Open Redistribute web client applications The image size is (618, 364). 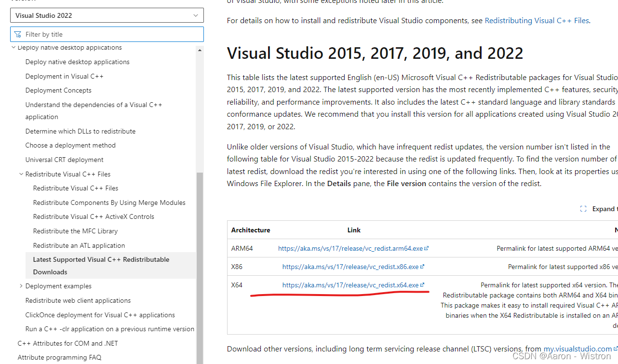[78, 300]
